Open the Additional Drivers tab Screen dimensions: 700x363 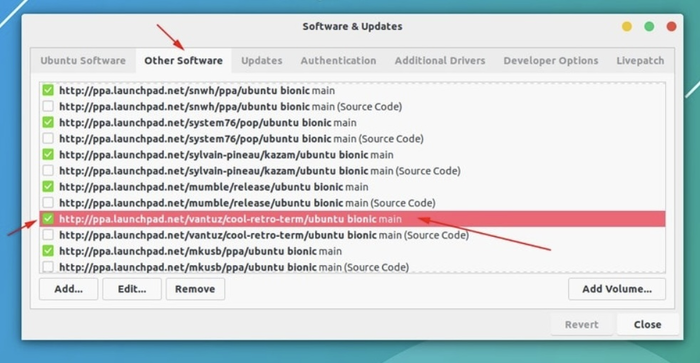pyautogui.click(x=440, y=61)
